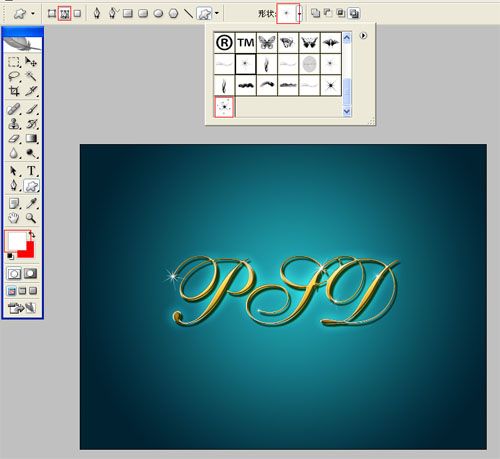Pick the red-outlined sparkle shape in last row
Screen dimensions: 500x459
(x=224, y=107)
